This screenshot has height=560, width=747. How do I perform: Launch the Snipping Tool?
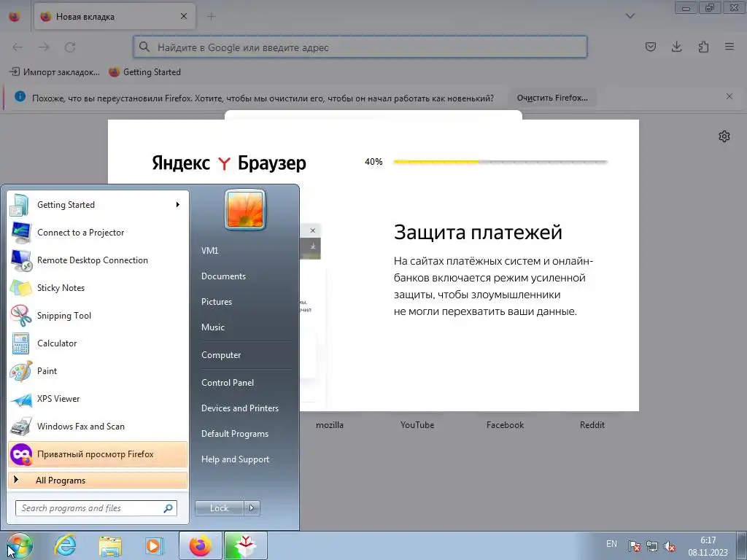(98, 315)
